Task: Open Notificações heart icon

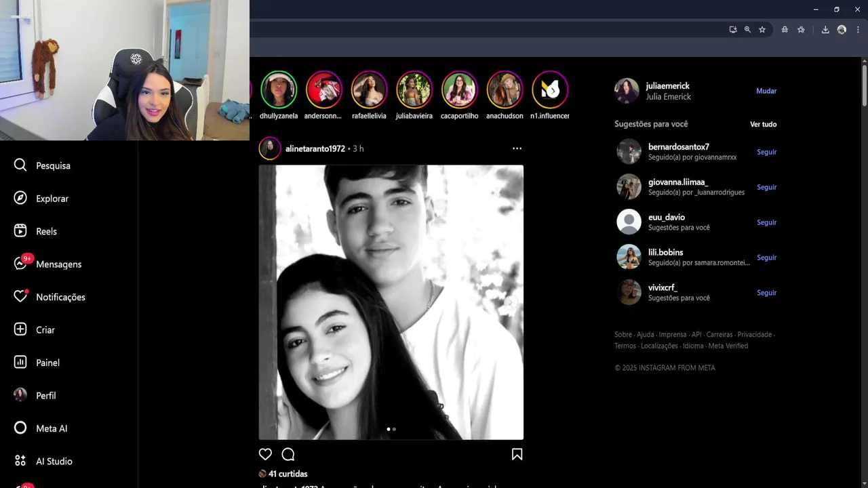Action: [x=20, y=297]
